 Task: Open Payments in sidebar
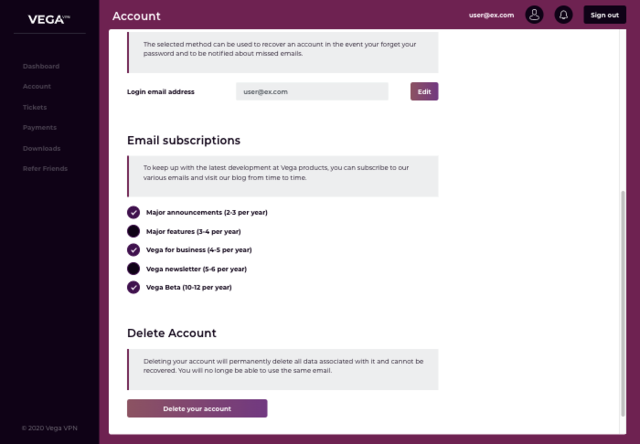tap(39, 127)
